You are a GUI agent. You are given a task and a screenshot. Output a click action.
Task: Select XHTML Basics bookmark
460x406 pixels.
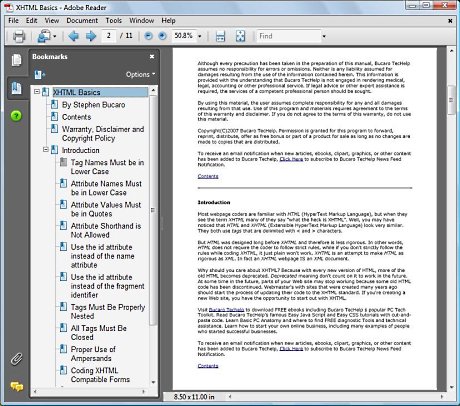coord(100,92)
